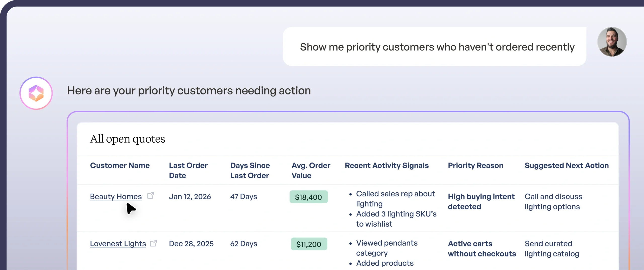Open the Beauty Homes customer link

coord(116,196)
